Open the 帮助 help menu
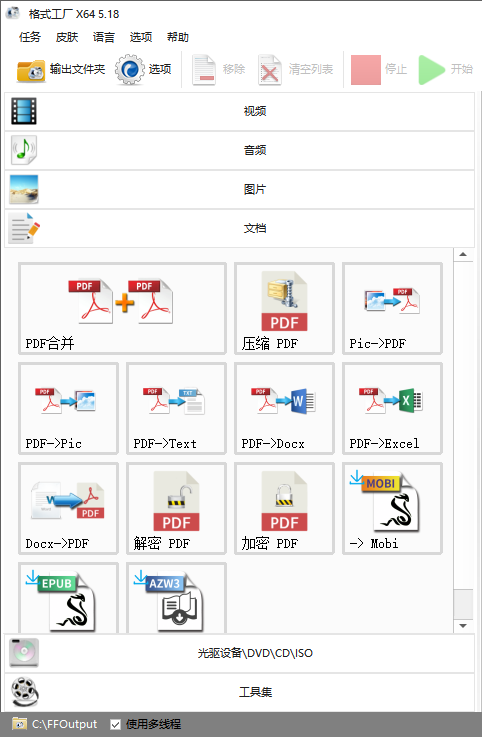 click(178, 37)
